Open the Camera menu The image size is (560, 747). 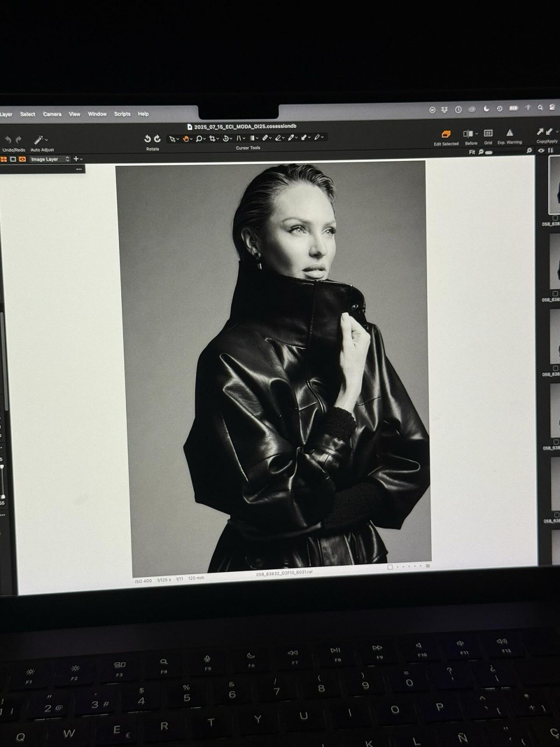pos(52,114)
